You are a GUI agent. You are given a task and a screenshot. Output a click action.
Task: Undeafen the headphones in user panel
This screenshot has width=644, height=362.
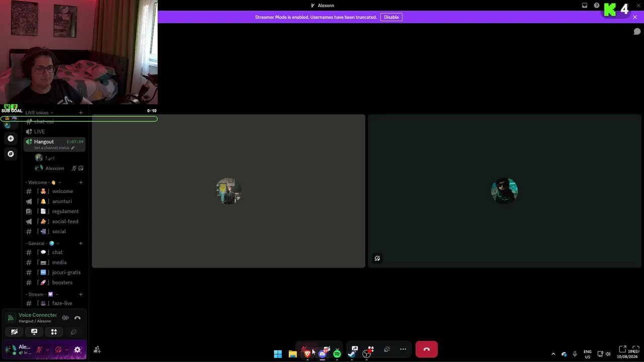pyautogui.click(x=58, y=349)
